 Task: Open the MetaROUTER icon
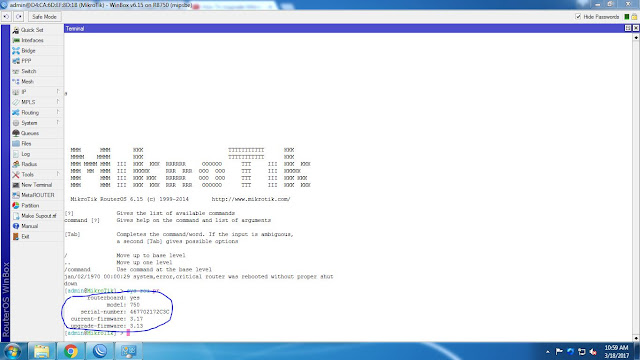16,195
